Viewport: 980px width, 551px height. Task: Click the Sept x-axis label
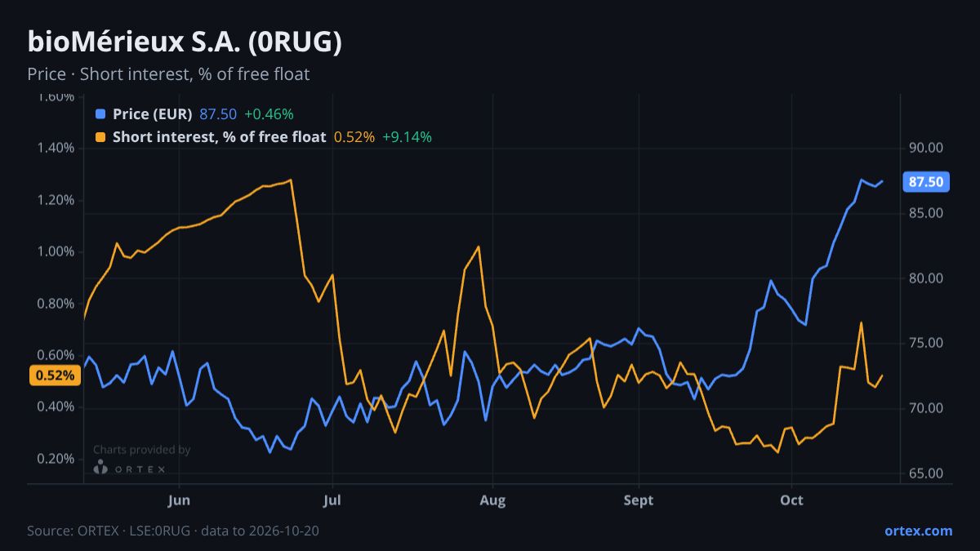pos(639,500)
